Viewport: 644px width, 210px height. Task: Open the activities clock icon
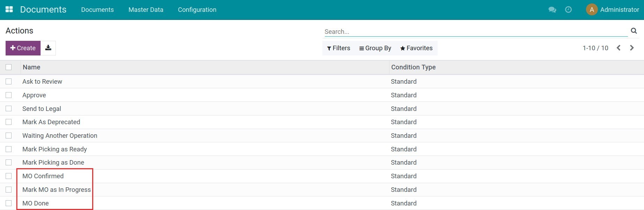pyautogui.click(x=568, y=10)
